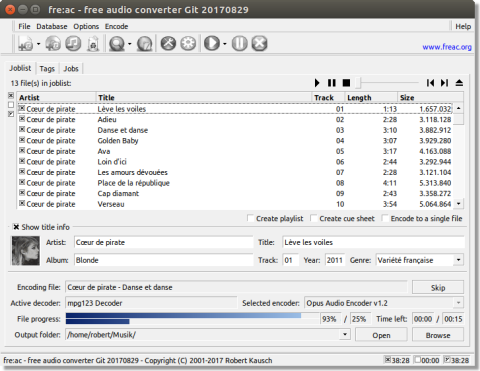Clear the joblist with trash icon

tap(93, 44)
